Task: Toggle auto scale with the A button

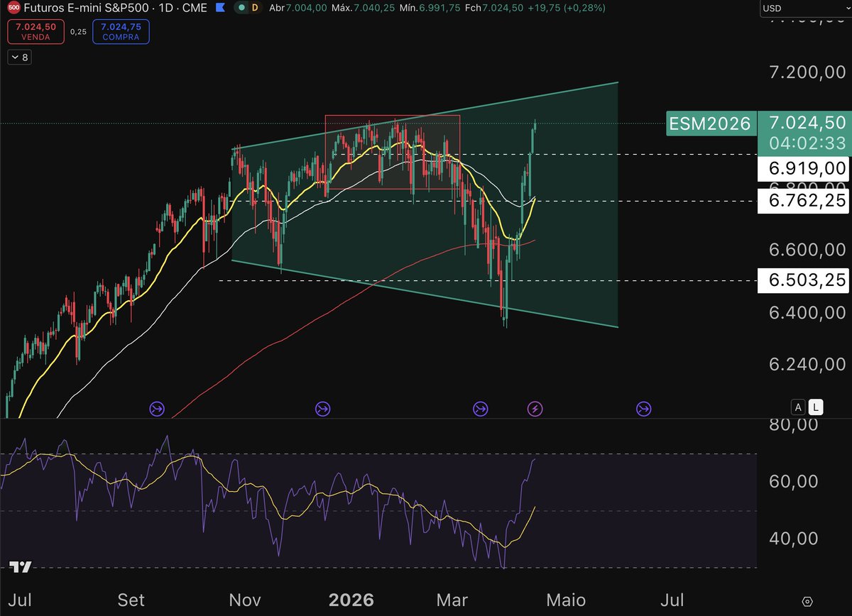Action: pos(799,407)
